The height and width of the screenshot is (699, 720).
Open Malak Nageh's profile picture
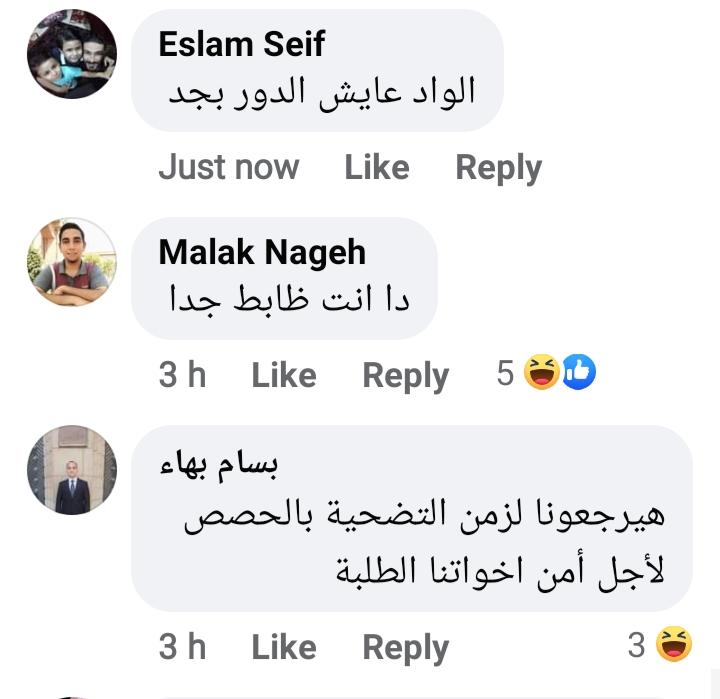(71, 261)
